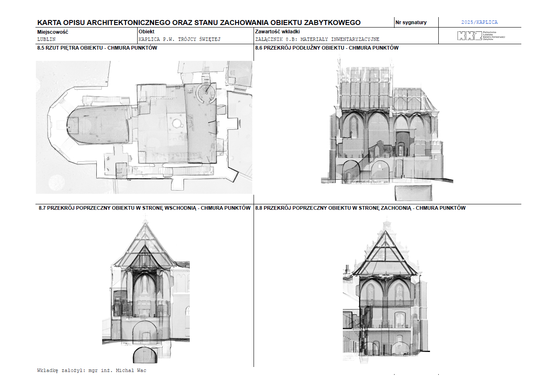Click author line Wkładkę założył: mgr inż. Michał Wac
The width and height of the screenshot is (558, 392).
92,370
